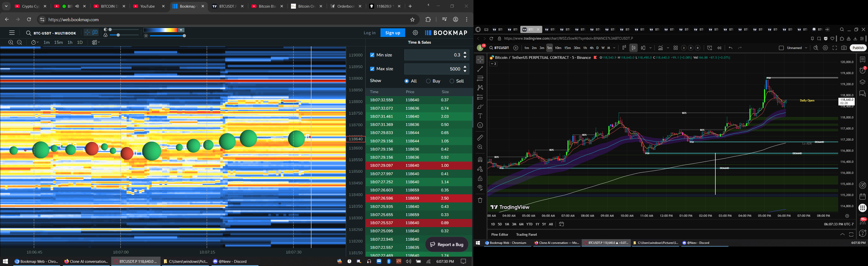Viewport: 868px width, 266px height.
Task: Expand TradingView timeframe list chevron
Action: pos(614,48)
